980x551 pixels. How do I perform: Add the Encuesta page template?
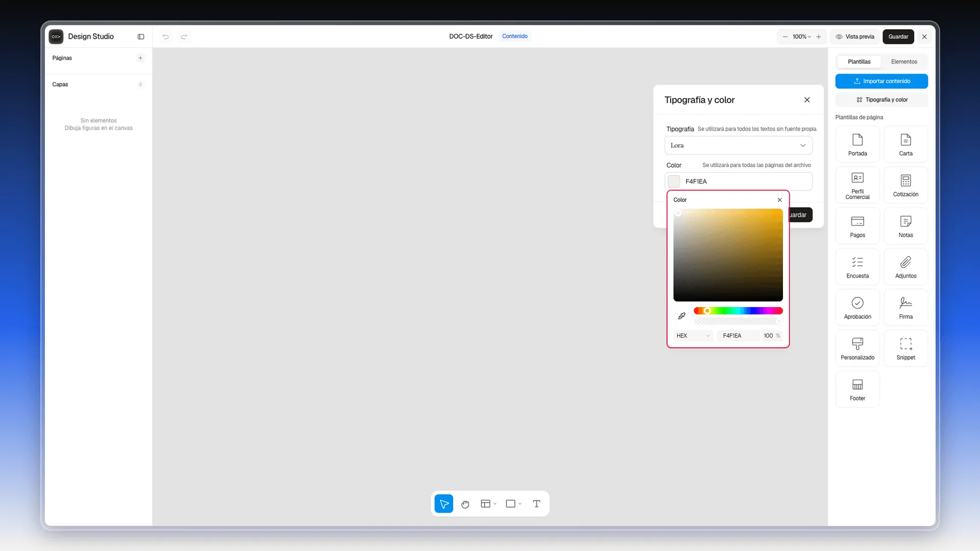coord(857,267)
